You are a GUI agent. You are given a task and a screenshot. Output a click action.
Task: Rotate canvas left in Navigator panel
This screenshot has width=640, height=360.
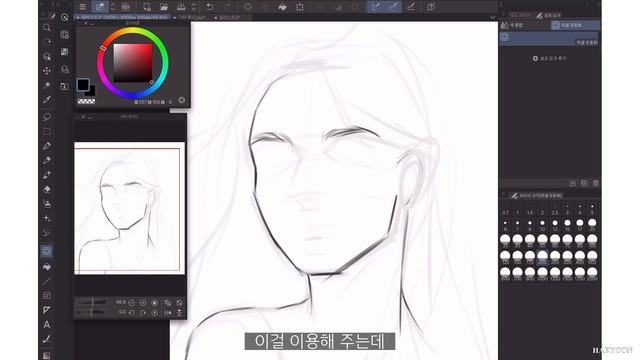pyautogui.click(x=131, y=313)
